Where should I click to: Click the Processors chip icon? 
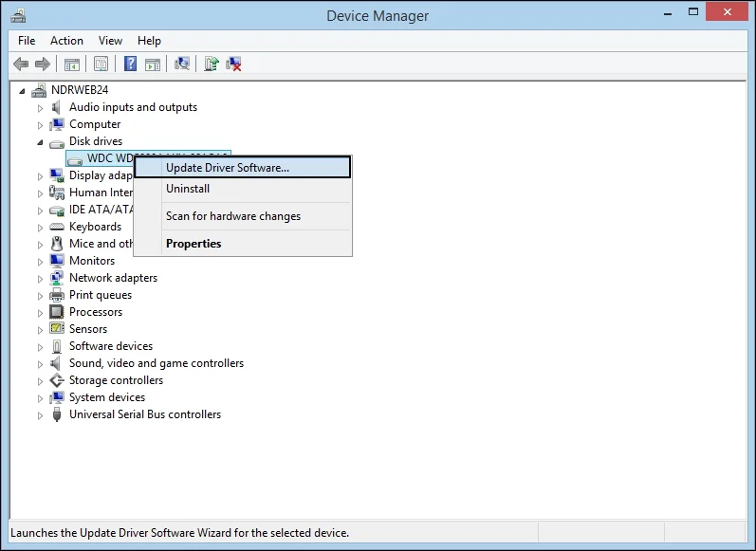click(56, 312)
